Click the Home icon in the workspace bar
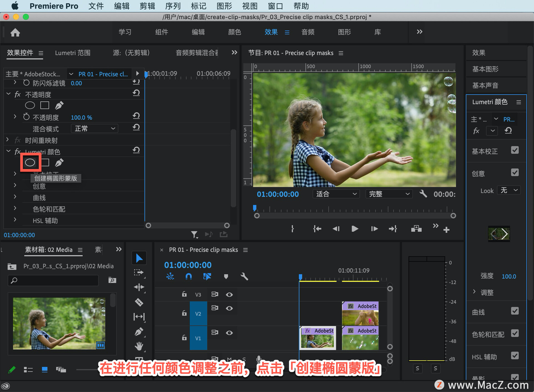Viewport: 534px width, 392px height. click(x=15, y=33)
